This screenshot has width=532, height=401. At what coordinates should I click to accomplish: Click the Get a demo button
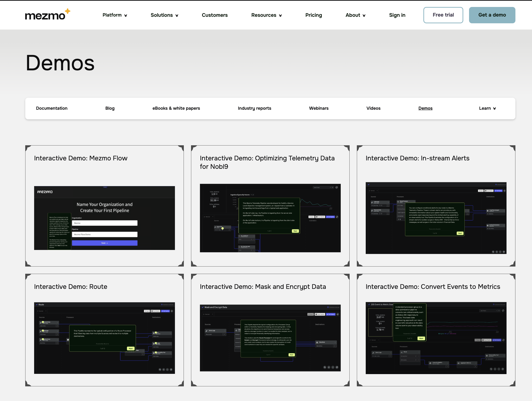(x=492, y=15)
